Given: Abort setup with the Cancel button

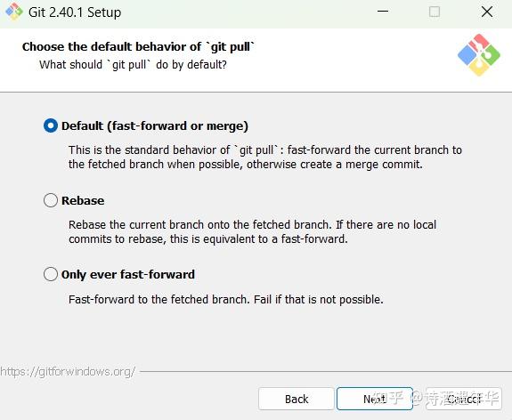Looking at the screenshot, I should [464, 399].
